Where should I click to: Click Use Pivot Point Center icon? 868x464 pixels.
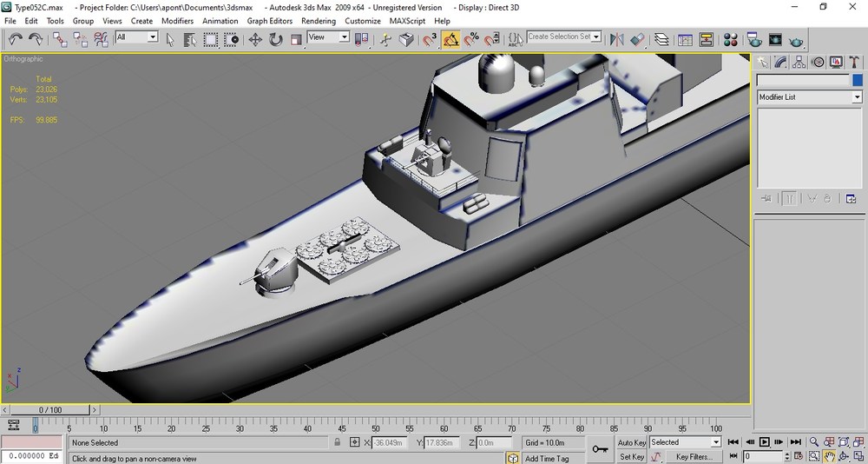pyautogui.click(x=361, y=39)
